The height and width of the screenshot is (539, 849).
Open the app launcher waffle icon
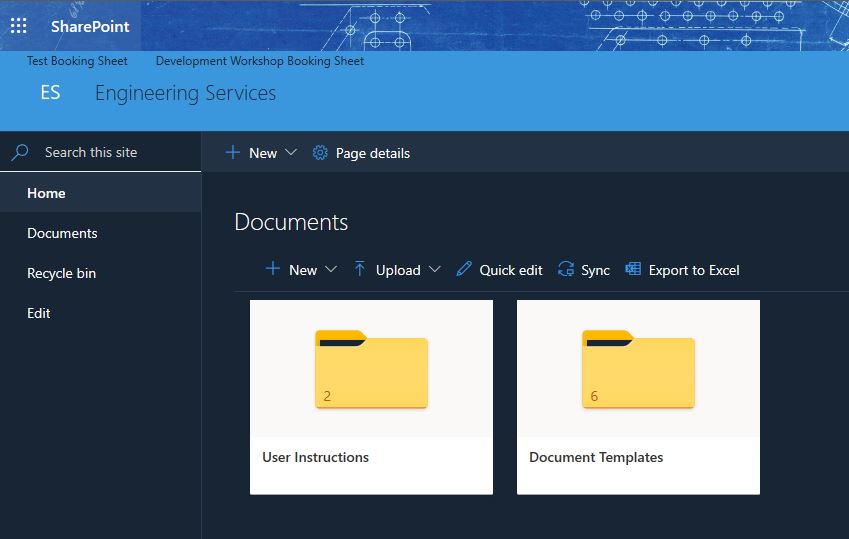coord(18,25)
